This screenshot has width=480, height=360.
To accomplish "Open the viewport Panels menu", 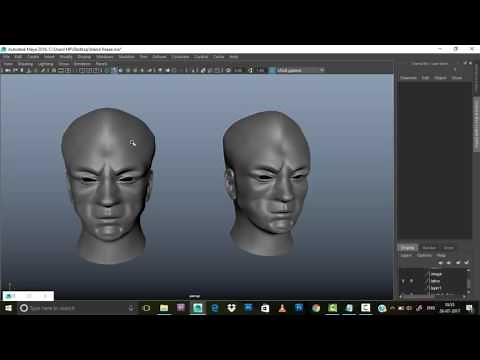I will click(x=101, y=64).
